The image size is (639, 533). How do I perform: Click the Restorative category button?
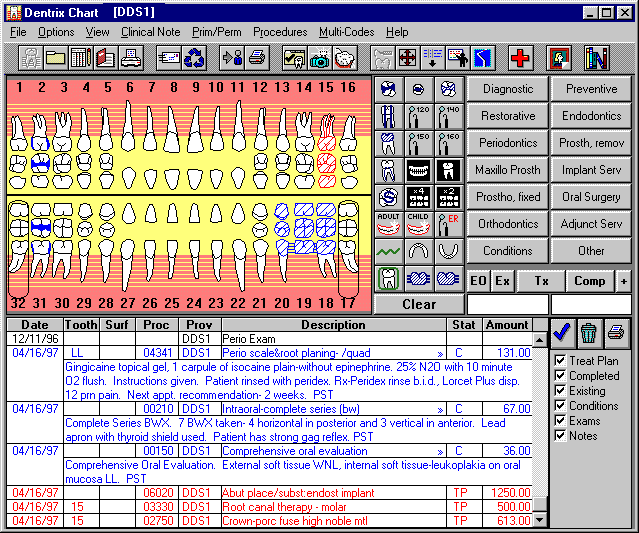click(x=508, y=116)
